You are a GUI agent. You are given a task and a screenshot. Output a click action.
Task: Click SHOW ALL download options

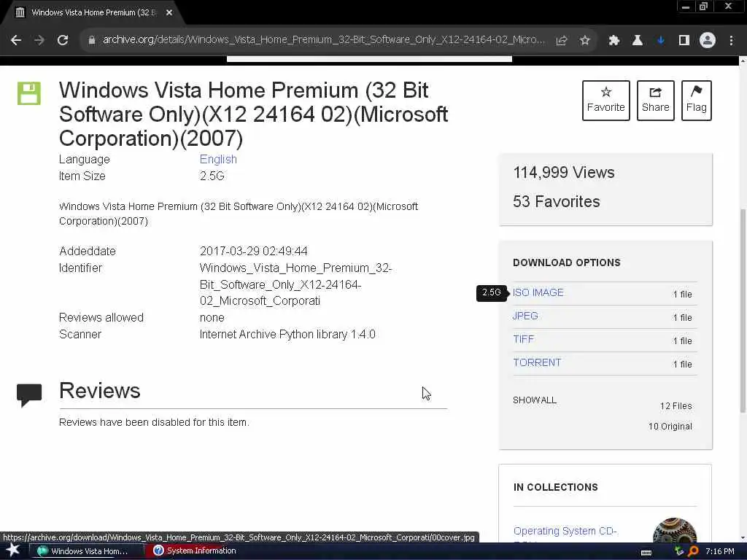[535, 400]
